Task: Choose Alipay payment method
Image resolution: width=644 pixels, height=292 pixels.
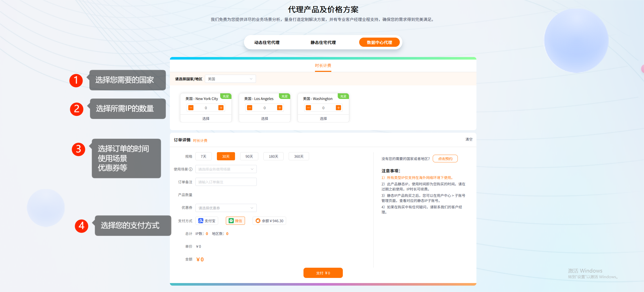Action: [207, 221]
